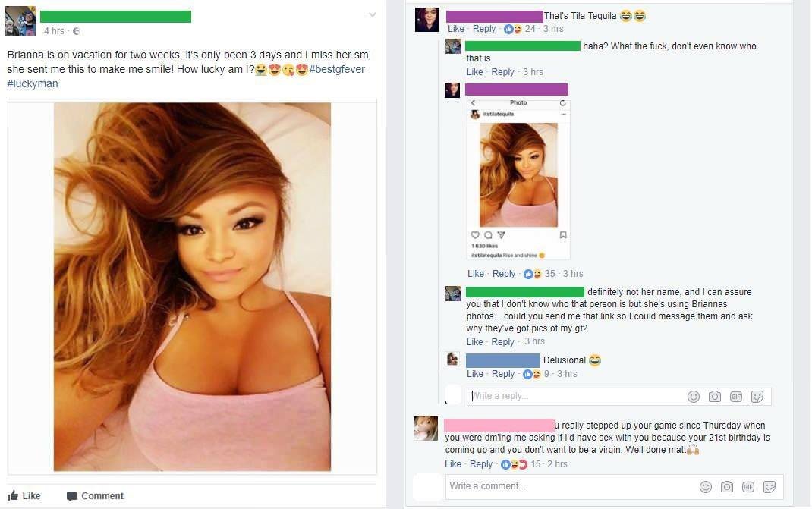
Task: Click camera icon in the comment box
Action: 727,487
